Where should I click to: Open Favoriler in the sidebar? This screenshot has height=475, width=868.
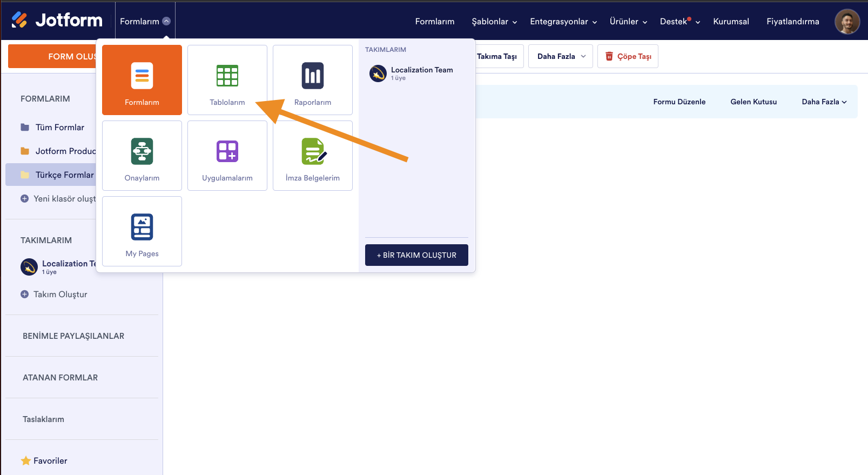pyautogui.click(x=50, y=460)
